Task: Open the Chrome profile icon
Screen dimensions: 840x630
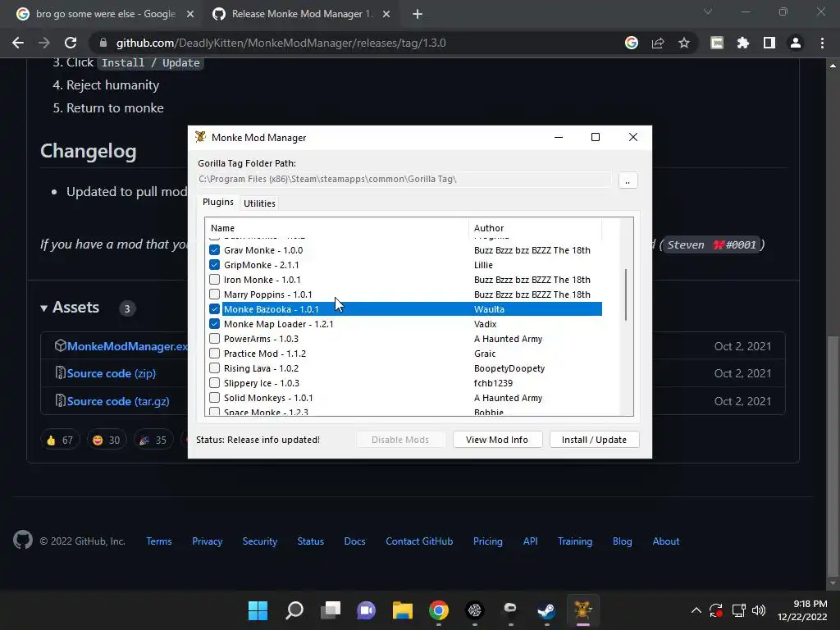Action: tap(796, 43)
